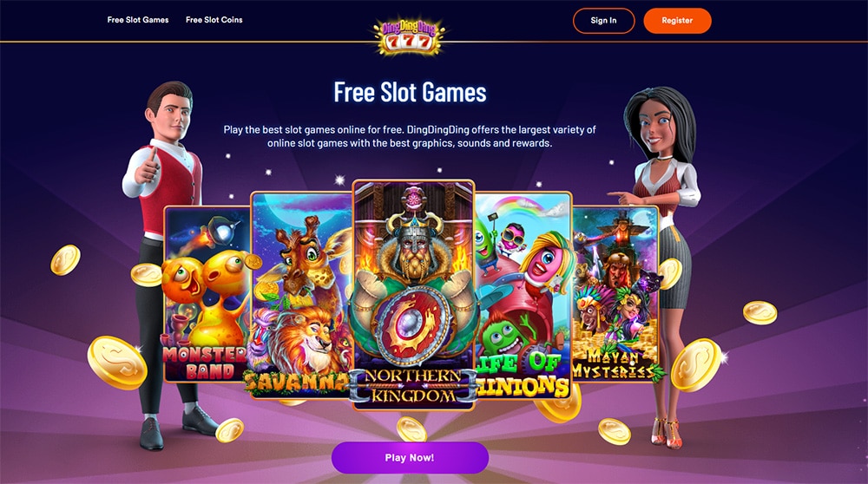Open the Free Slot Coins menu
868x484 pixels.
pyautogui.click(x=214, y=20)
